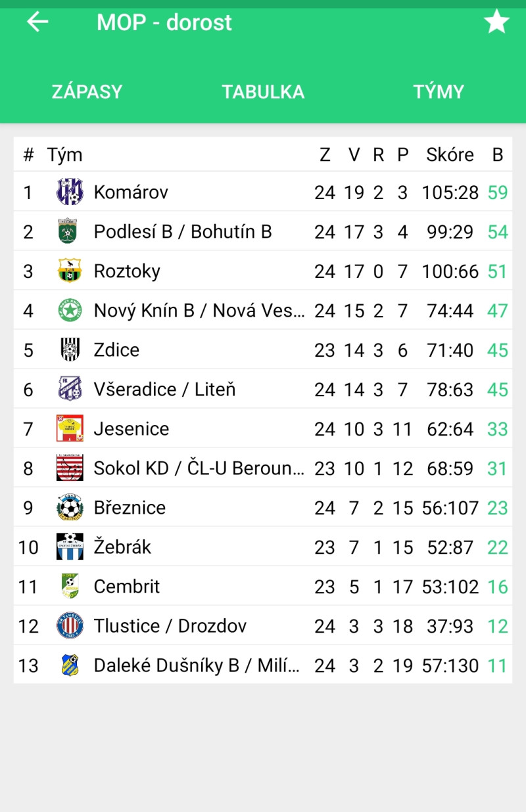Click the Zdice club crest

[70, 350]
